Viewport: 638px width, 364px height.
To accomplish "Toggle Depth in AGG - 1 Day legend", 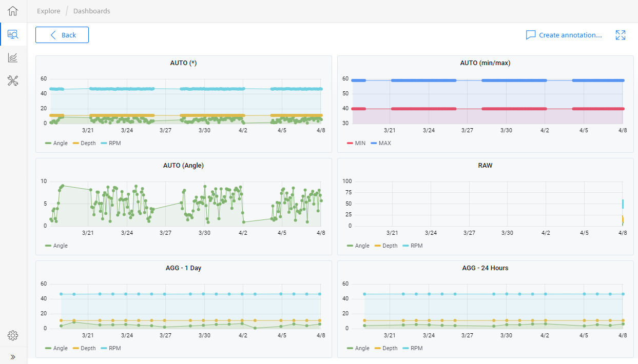I will pos(84,348).
